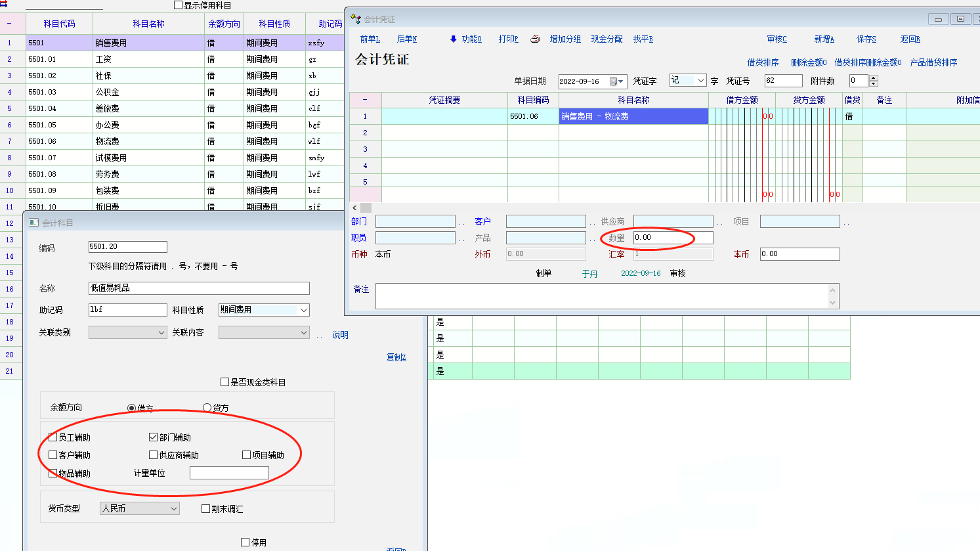Expand the 货币类型 人民币 dropdown

tap(173, 508)
